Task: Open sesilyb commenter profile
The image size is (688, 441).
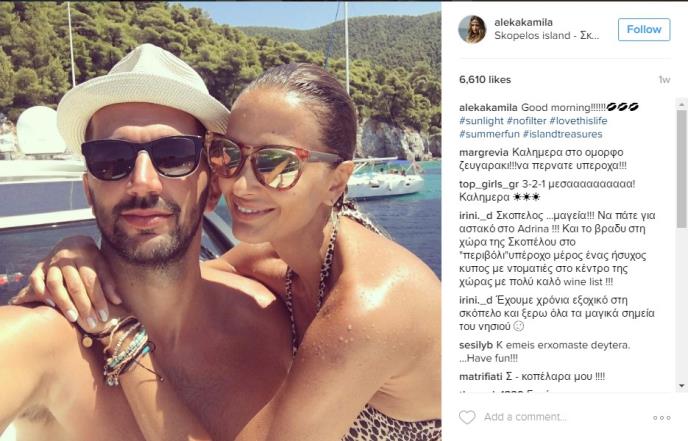Action: click(476, 345)
